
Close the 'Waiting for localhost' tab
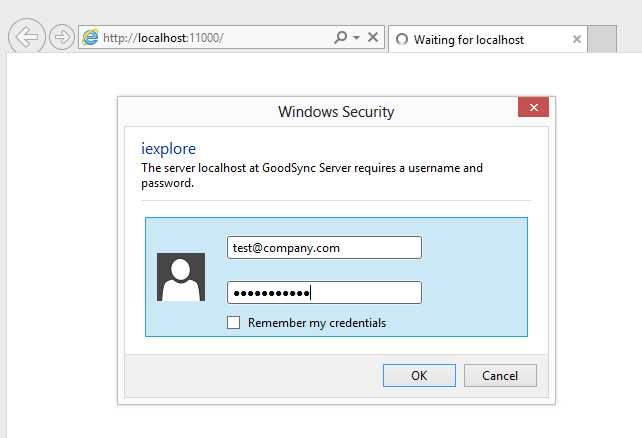click(576, 40)
